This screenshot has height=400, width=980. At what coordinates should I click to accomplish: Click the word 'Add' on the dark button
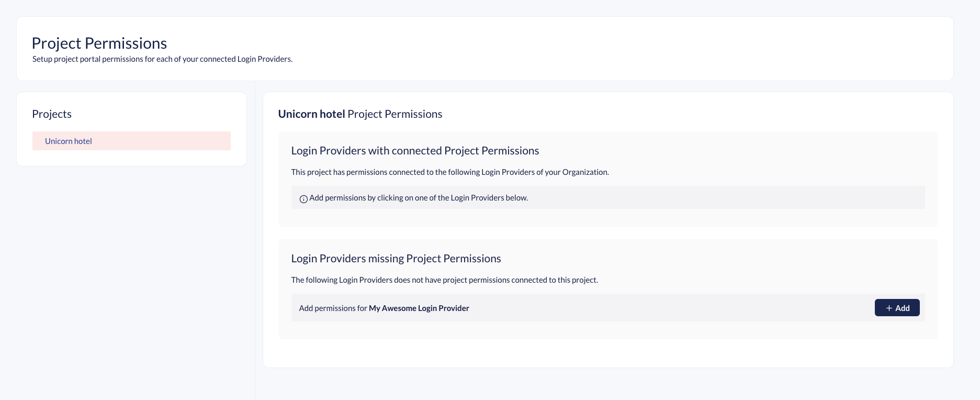click(903, 308)
